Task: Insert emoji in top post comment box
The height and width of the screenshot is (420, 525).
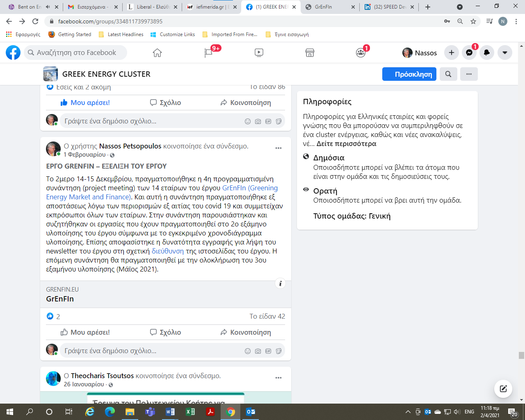Action: click(x=248, y=121)
